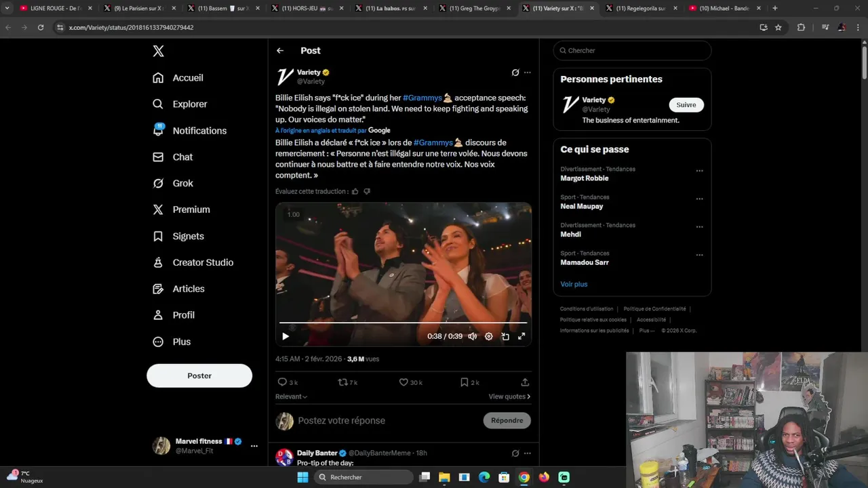Click the reply input field
Viewport: 868px width, 488px height.
coord(387,421)
